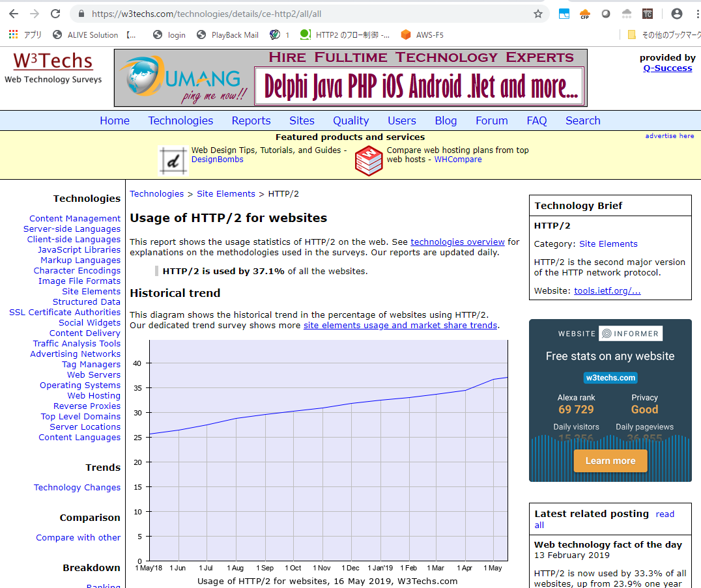Open the Technologies breadcrumb link
701x588 pixels.
(156, 194)
